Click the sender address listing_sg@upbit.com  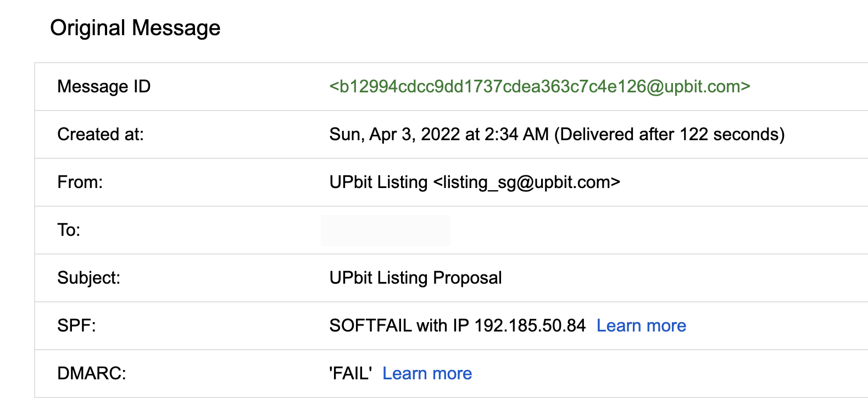coord(527,183)
